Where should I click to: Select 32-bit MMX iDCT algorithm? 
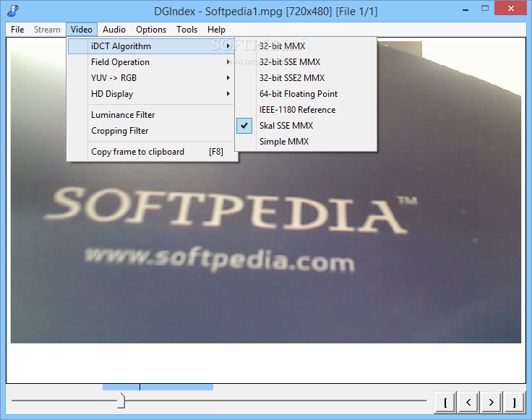tap(306, 46)
